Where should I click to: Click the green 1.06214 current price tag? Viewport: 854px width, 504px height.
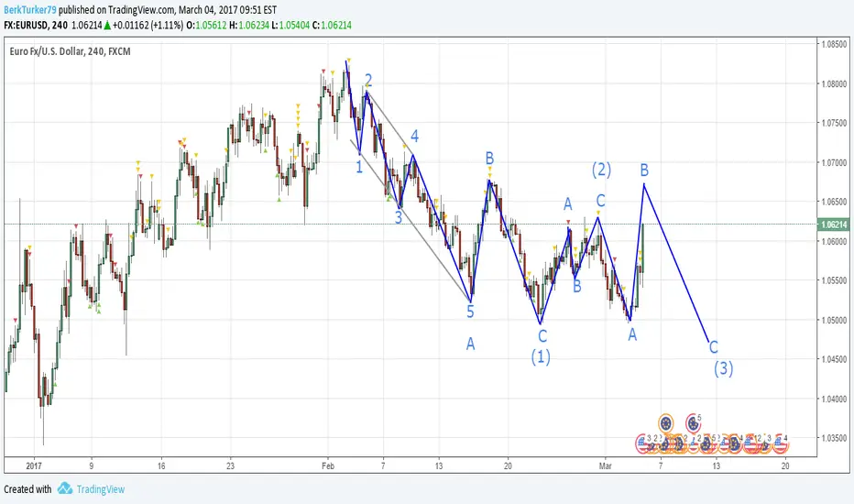(834, 225)
